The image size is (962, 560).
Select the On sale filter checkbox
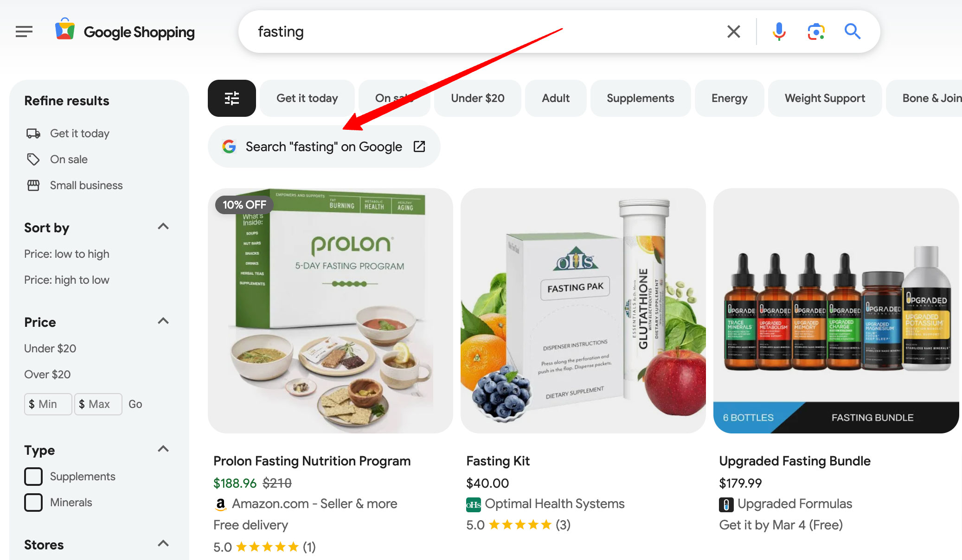[69, 159]
